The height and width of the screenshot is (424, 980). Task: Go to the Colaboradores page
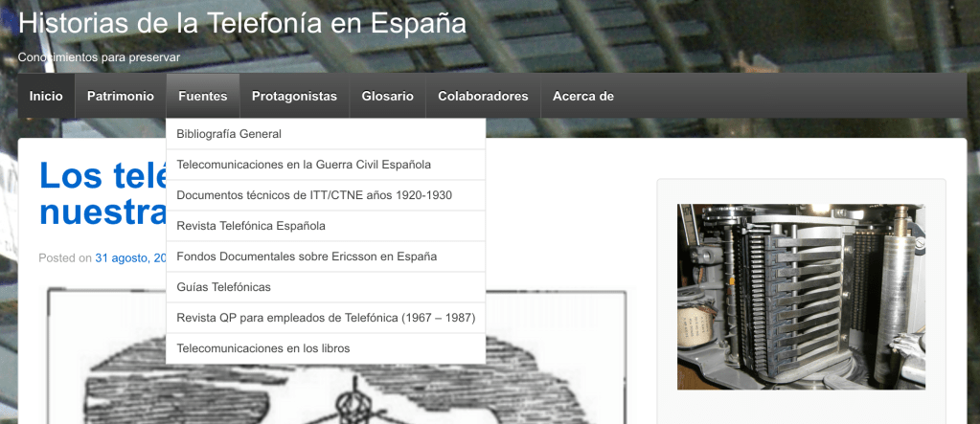[483, 97]
